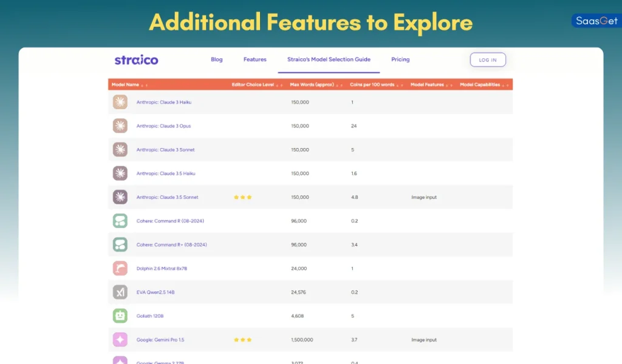Click the star rating for Gemini Pro 1.5
The image size is (622, 364).
(x=243, y=340)
